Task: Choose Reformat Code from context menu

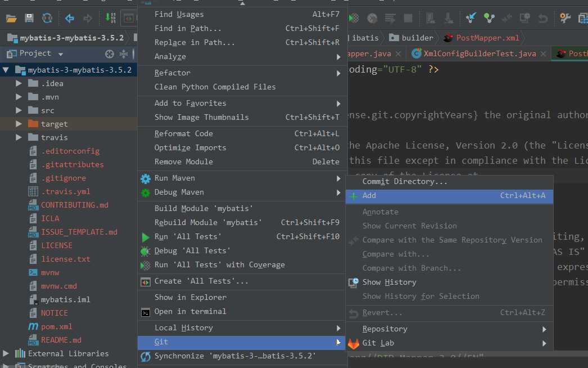Action: [x=242, y=134]
